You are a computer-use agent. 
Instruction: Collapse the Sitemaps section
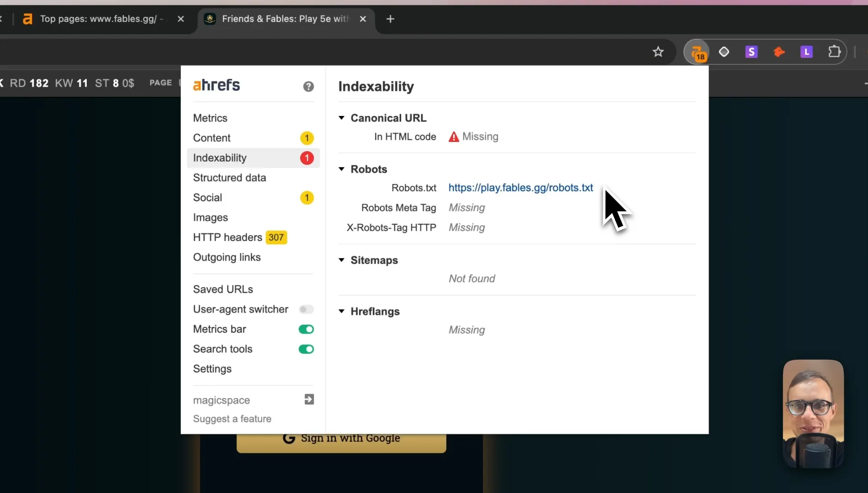[341, 260]
